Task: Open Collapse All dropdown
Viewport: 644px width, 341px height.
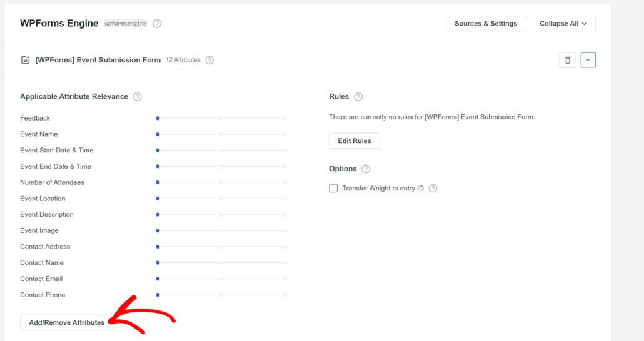Action: [563, 23]
